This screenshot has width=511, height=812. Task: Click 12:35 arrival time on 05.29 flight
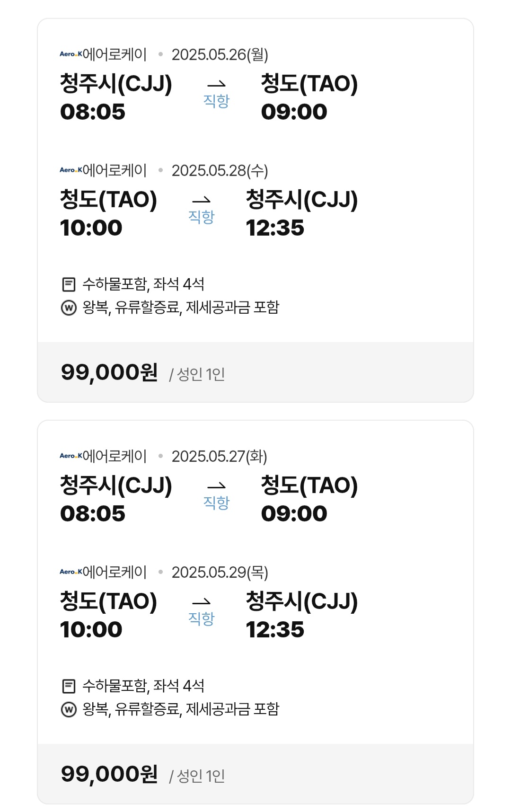click(x=275, y=630)
